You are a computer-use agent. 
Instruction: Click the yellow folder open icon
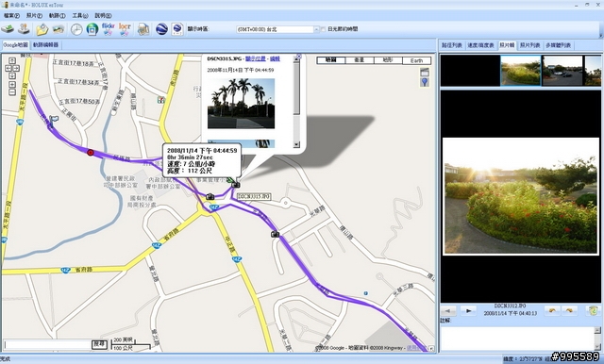point(42,29)
